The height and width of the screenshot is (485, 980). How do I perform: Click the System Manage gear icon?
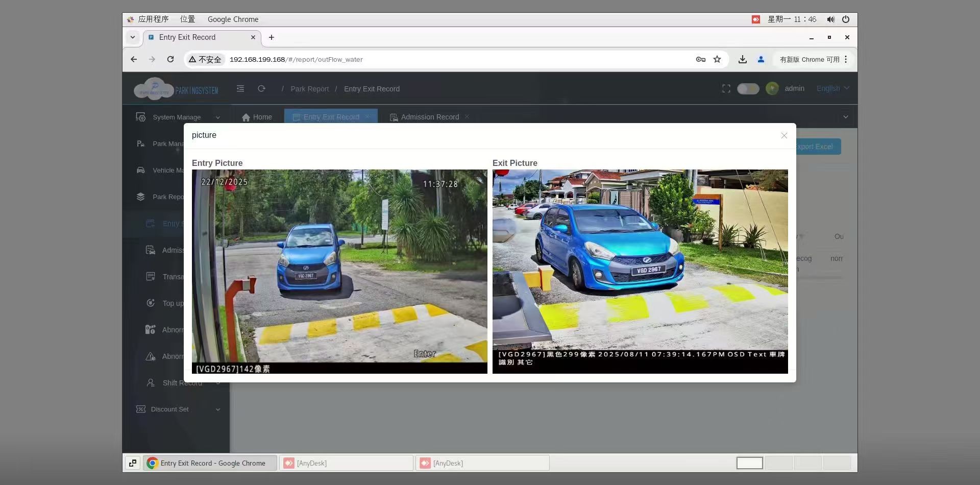[140, 117]
